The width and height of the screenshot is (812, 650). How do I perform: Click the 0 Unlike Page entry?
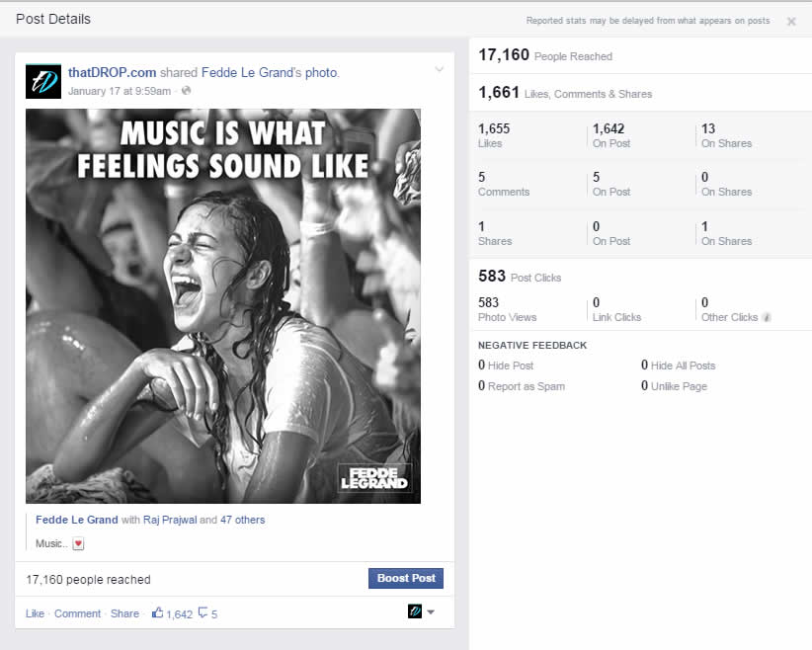[x=674, y=386]
